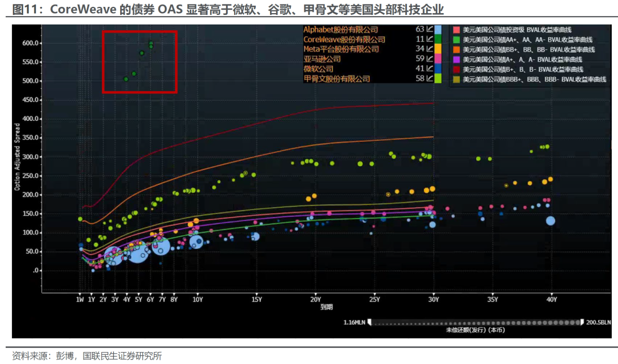Click the Option Adjusted Spread axis title
The height and width of the screenshot is (364, 618).
[x=17, y=157]
